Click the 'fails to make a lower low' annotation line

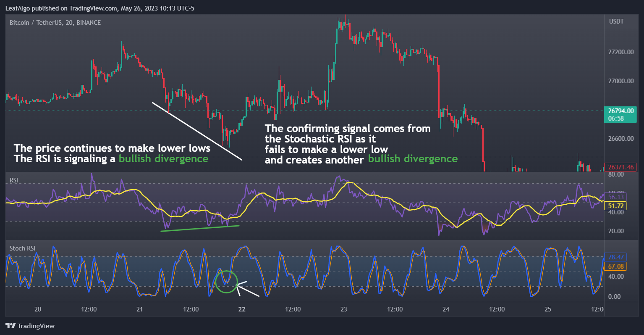326,150
